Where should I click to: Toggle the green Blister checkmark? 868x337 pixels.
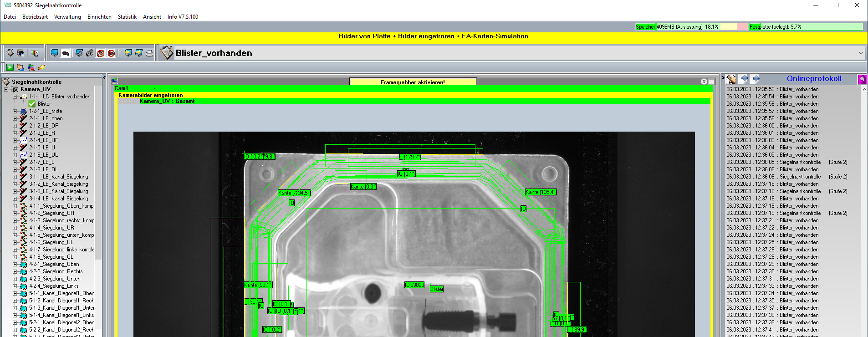point(32,104)
